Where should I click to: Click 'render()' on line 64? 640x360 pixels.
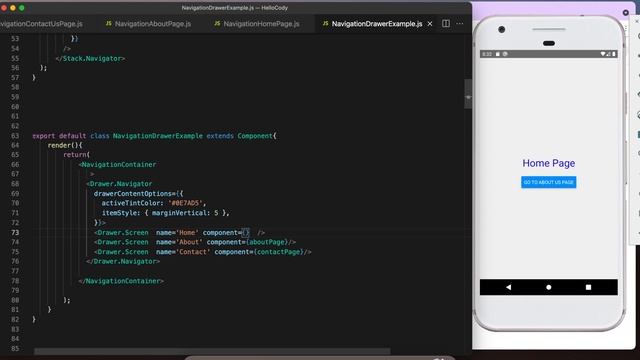pyautogui.click(x=64, y=145)
